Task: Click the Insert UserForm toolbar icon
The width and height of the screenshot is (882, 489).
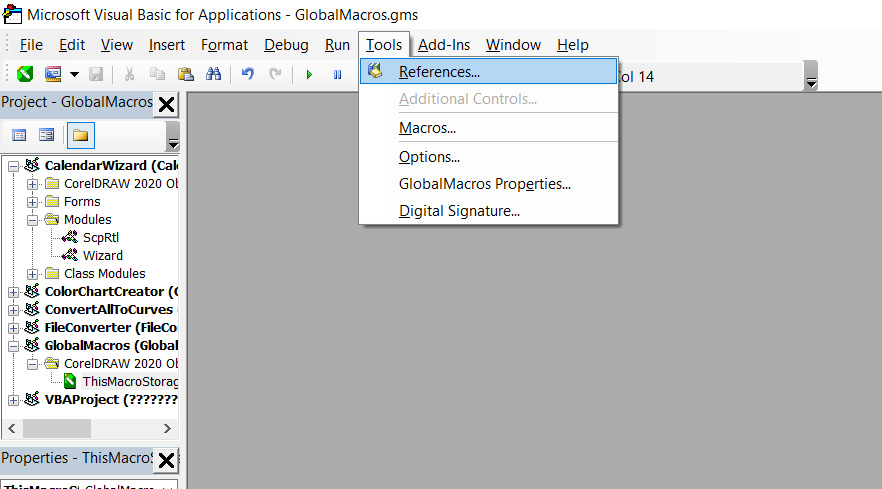Action: 53,74
